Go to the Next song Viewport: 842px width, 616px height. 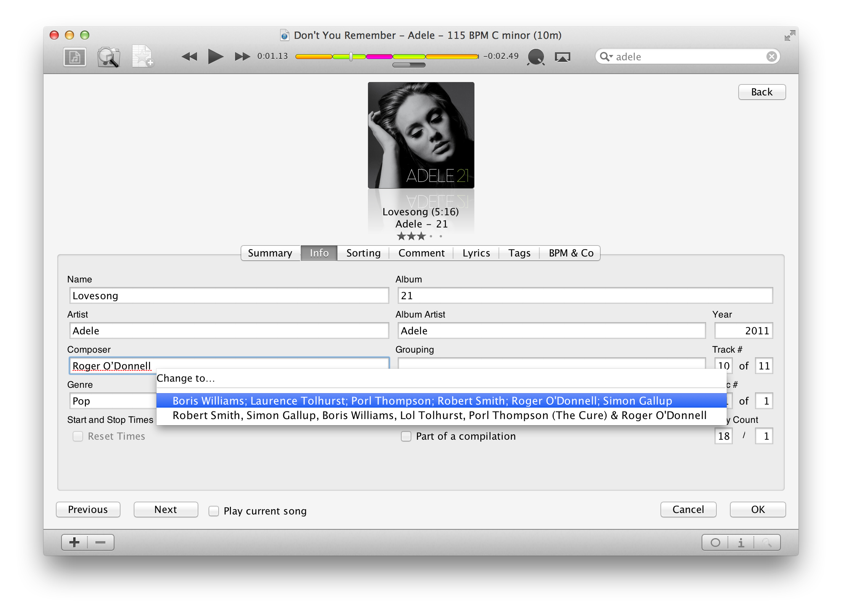point(166,510)
